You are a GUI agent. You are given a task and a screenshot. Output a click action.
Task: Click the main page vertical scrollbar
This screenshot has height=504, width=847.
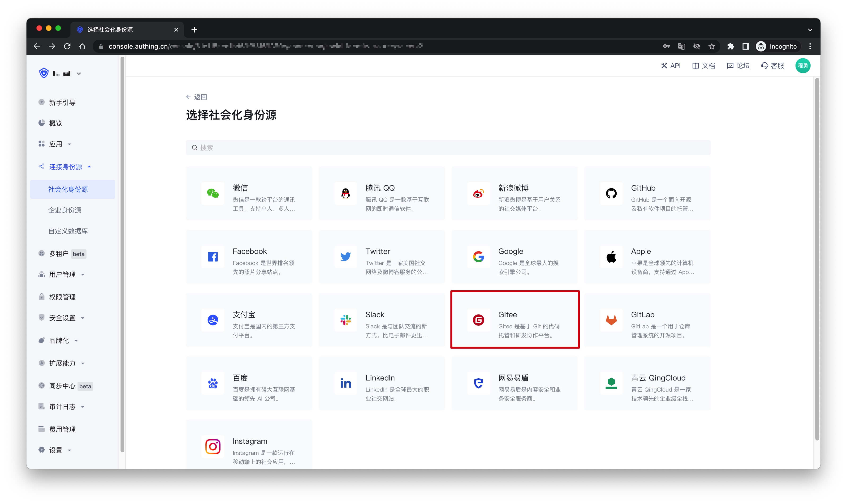817,258
